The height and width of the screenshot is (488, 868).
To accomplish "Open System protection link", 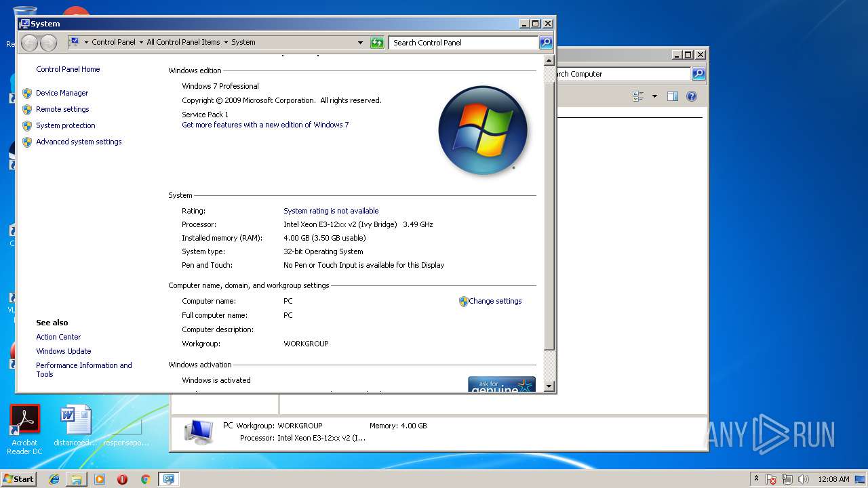I will (66, 125).
